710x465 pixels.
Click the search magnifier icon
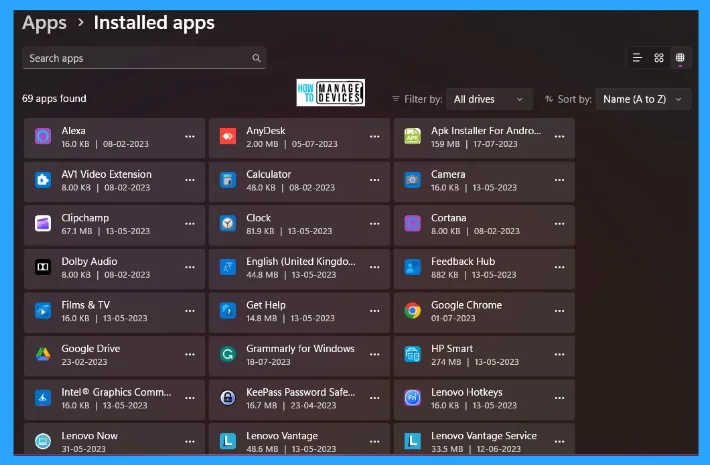point(256,58)
